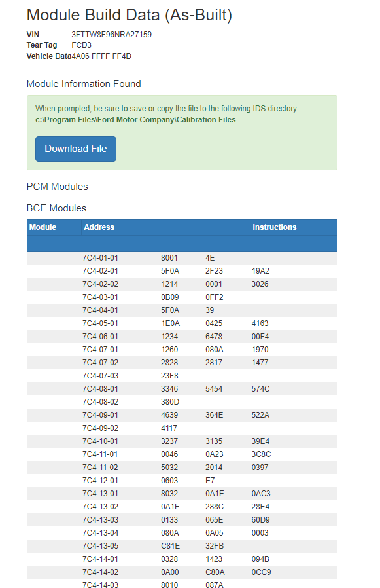This screenshot has height=588, width=380.
Task: Click the Download File button
Action: coord(76,149)
